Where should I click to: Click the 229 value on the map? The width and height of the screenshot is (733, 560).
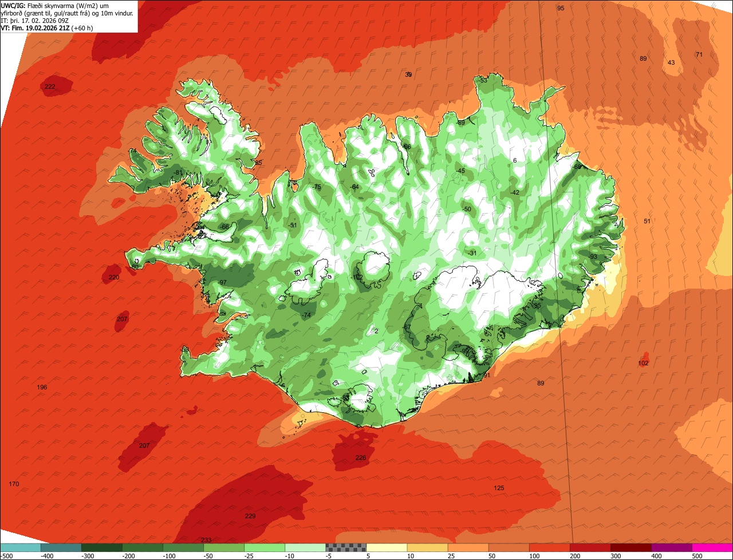click(250, 516)
